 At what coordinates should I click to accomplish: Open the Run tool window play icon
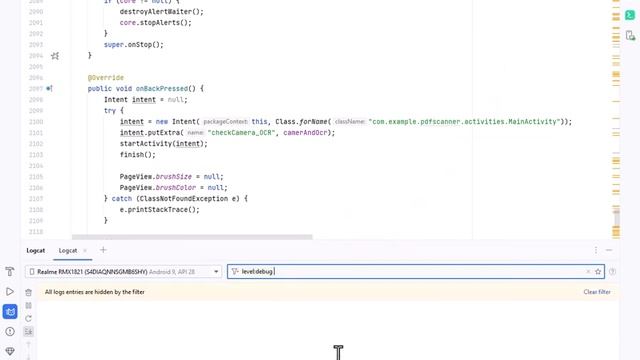[10, 291]
